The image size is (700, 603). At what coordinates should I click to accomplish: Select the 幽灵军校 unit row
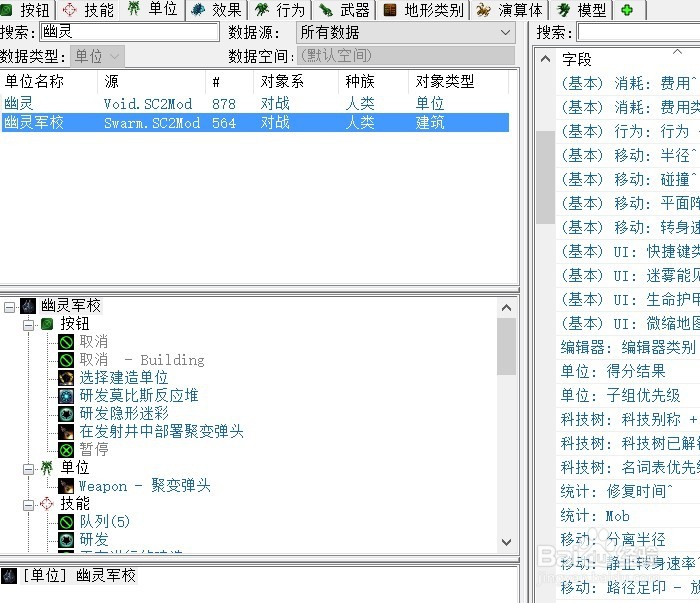click(254, 122)
